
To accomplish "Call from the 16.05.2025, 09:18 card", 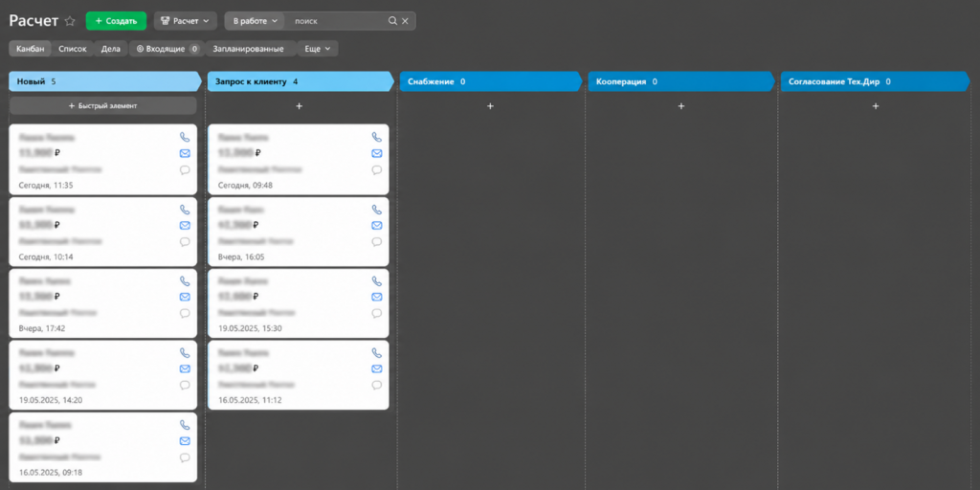I will [x=185, y=424].
